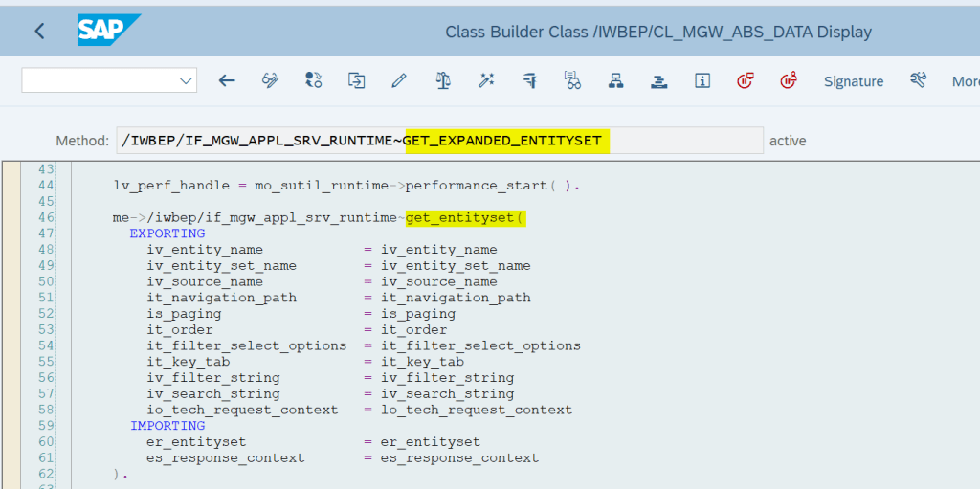980x489 pixels.
Task: Open the command field dropdown
Action: click(186, 80)
